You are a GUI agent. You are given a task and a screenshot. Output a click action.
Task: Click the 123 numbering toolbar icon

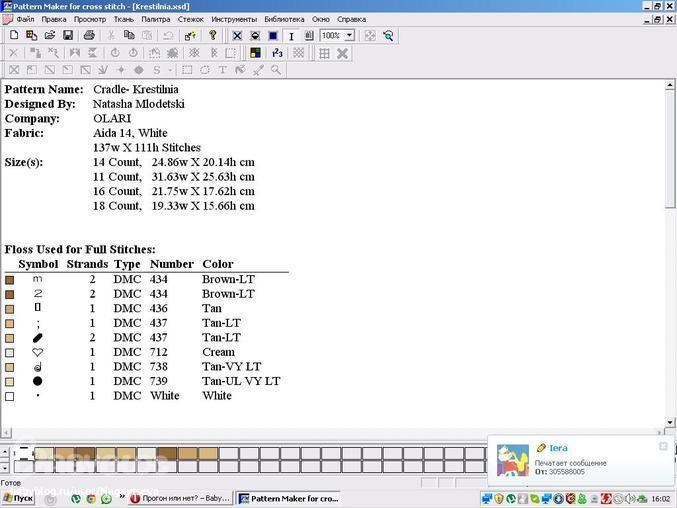(x=277, y=53)
